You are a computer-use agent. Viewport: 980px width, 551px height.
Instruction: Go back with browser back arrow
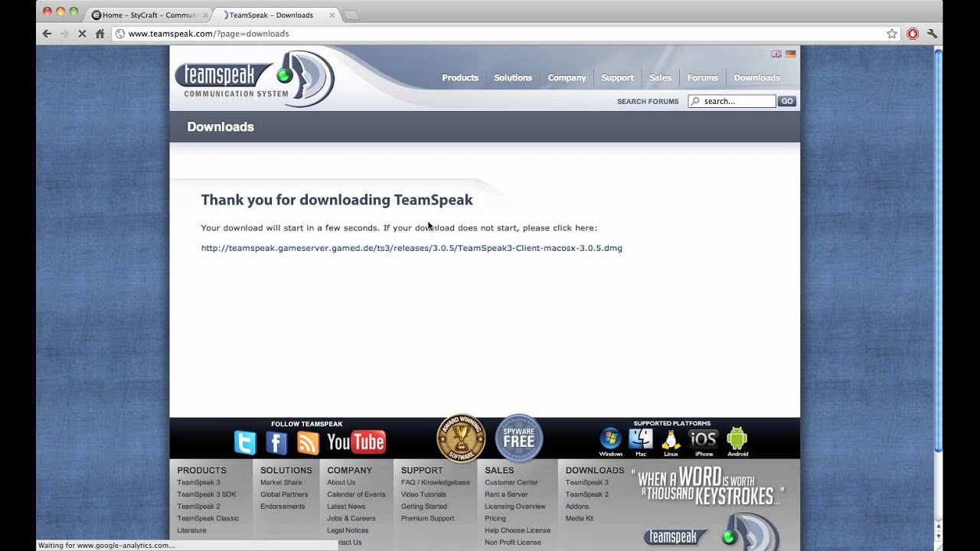[47, 34]
